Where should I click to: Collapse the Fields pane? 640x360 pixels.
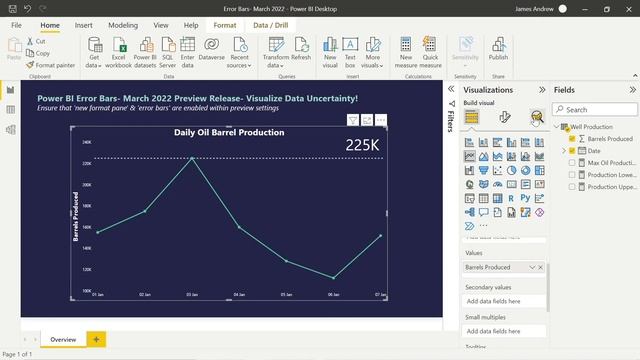click(633, 90)
